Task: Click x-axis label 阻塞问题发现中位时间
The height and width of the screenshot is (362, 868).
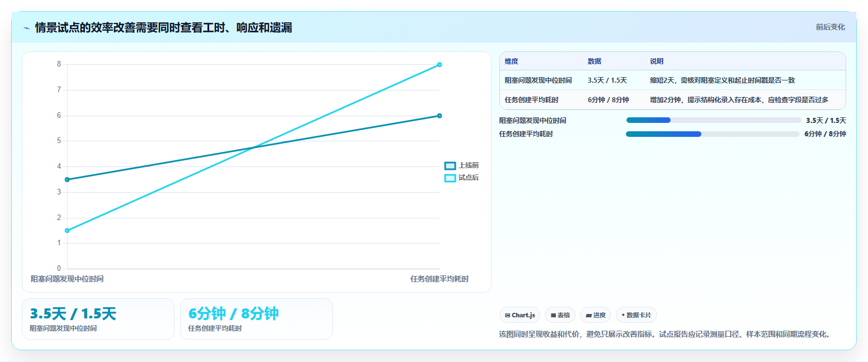Action: [x=67, y=279]
